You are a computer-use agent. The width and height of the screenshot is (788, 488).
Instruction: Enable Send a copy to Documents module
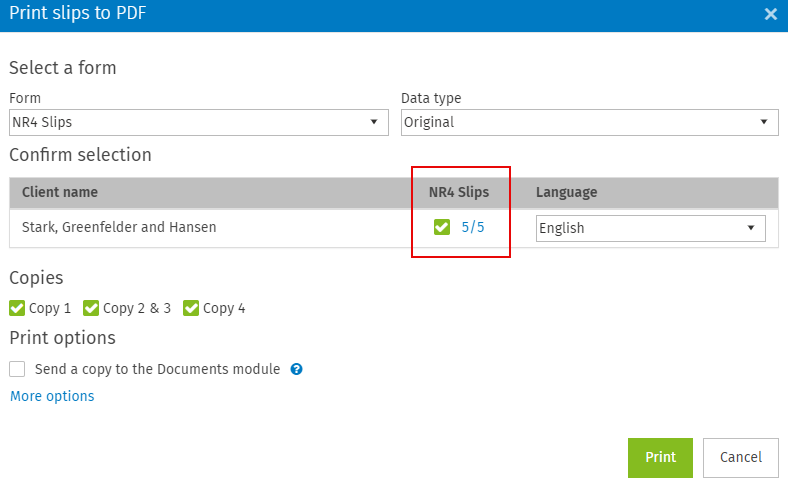coord(17,369)
